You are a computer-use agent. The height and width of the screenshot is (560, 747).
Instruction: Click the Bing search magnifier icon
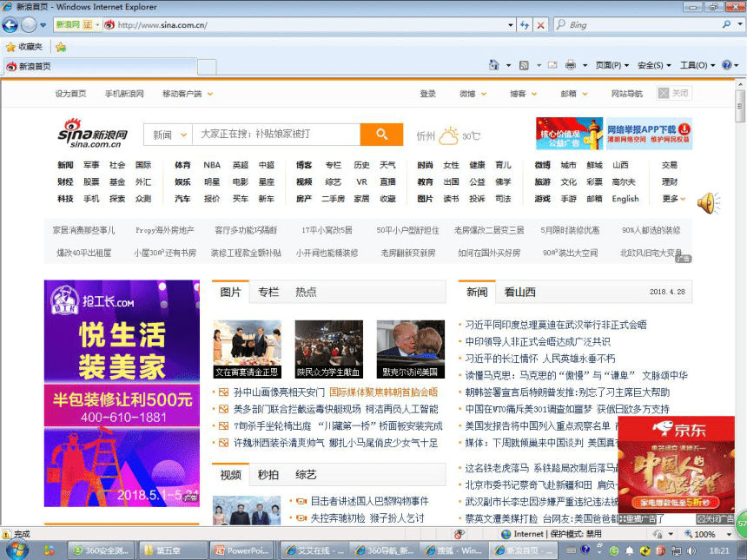pos(726,24)
